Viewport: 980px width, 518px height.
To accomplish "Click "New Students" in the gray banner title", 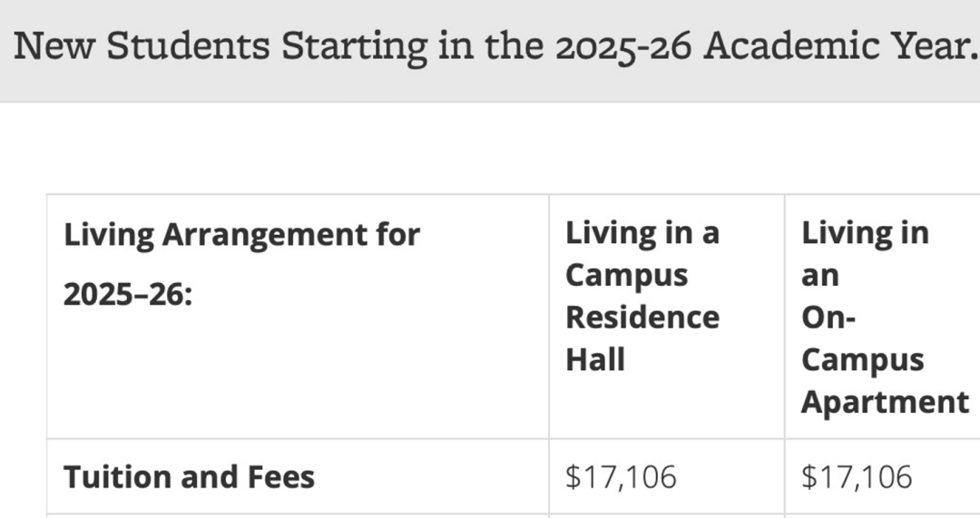I will 142,46.
